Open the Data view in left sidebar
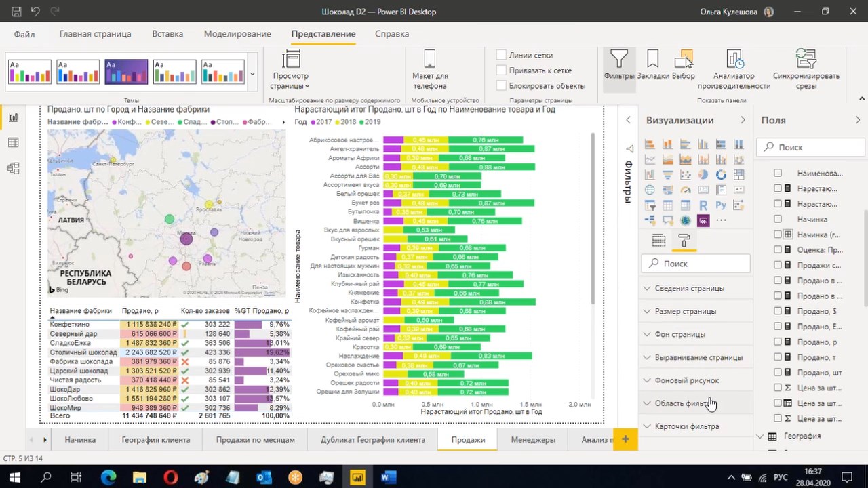This screenshot has height=488, width=868. 13,142
